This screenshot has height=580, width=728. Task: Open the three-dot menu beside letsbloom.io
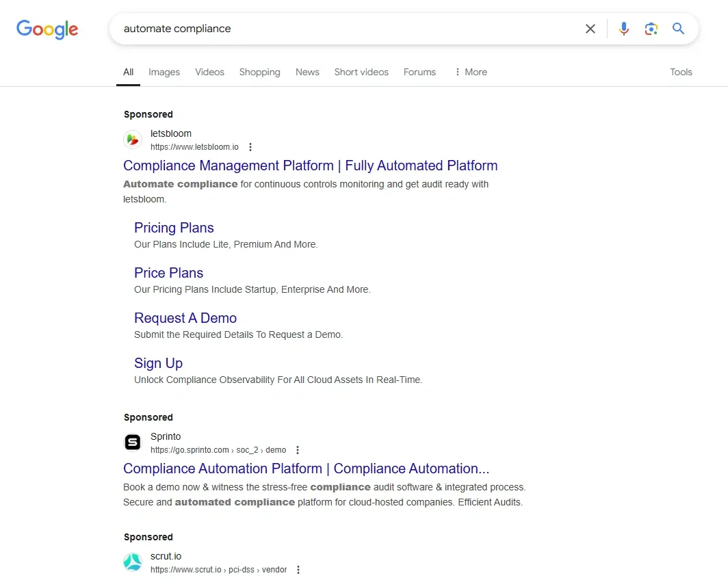click(x=250, y=146)
